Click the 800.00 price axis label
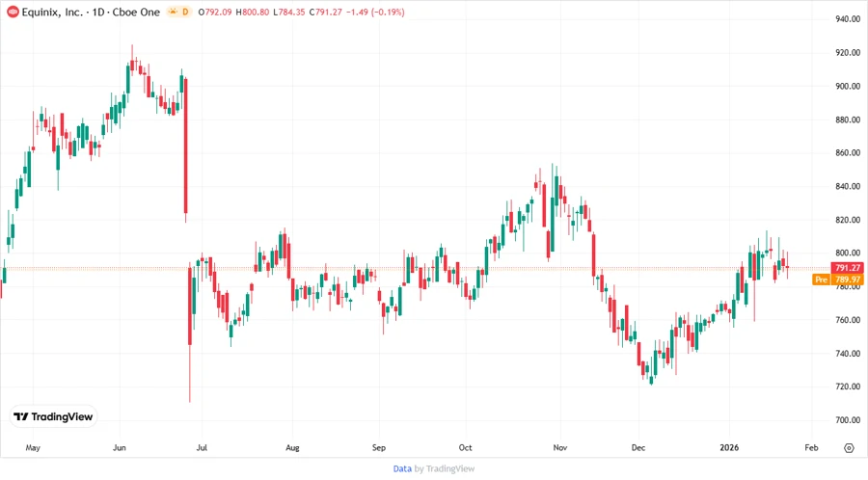Viewport: 868px width, 480px height. (x=848, y=253)
